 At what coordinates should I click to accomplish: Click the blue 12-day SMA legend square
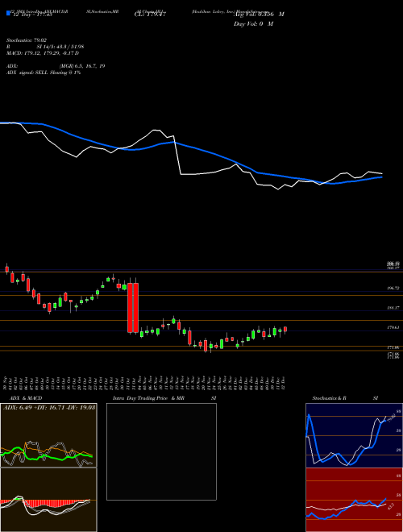point(8,13)
